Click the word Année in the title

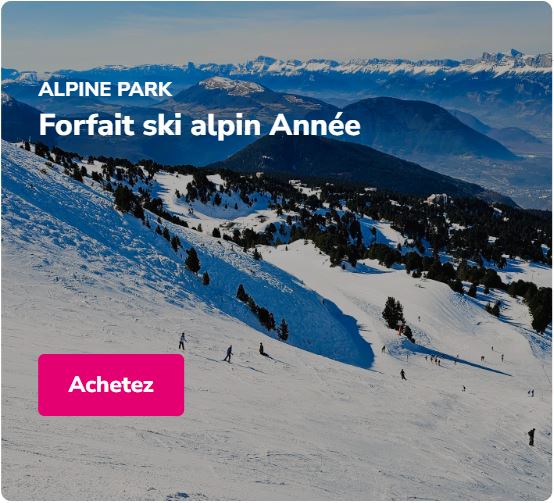tap(315, 124)
